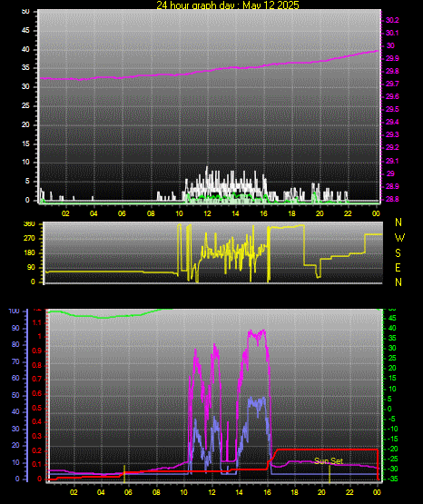Click the 0.5 red axis value
This screenshot has height=504, width=423.
37,408
